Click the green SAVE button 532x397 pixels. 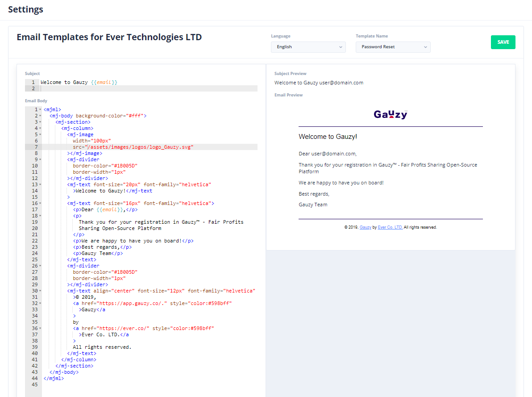click(x=503, y=42)
